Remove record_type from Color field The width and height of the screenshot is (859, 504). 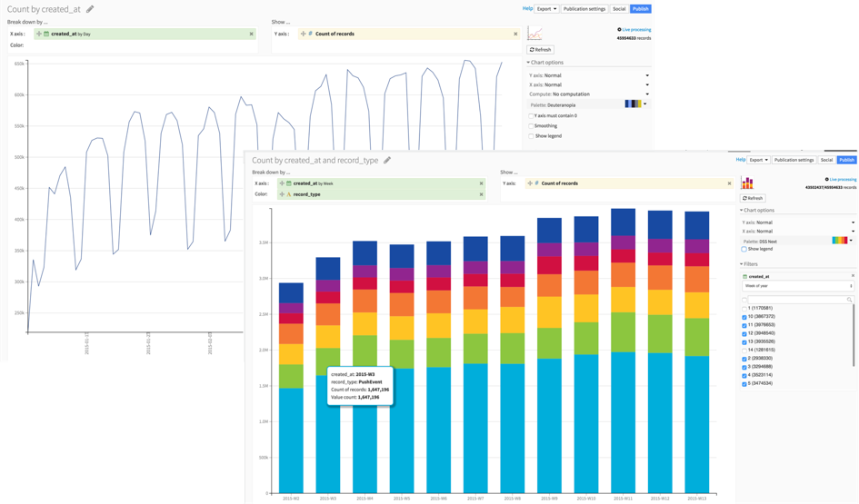click(x=482, y=194)
